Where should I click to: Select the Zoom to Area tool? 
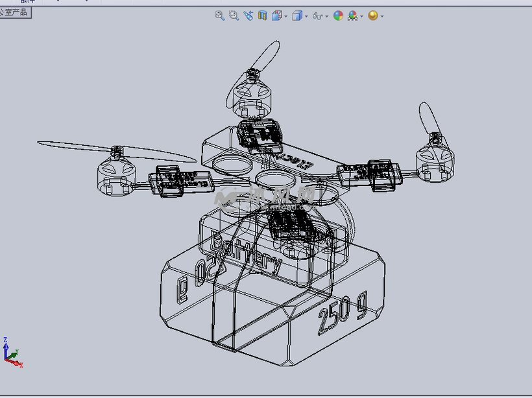pyautogui.click(x=234, y=16)
